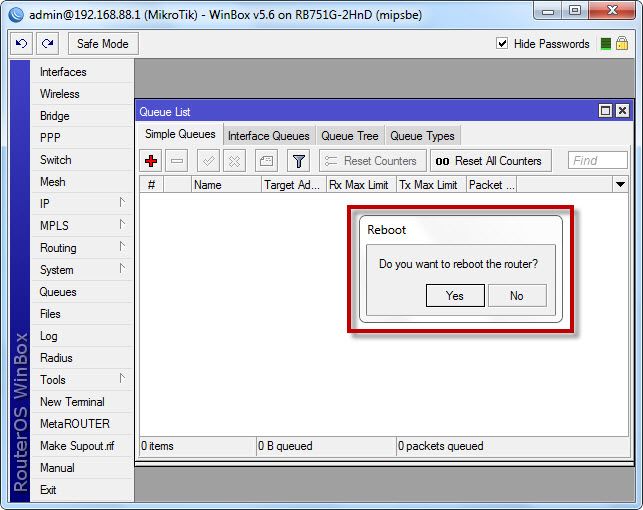This screenshot has width=643, height=510.
Task: Switch to the Interface Queues tab
Action: 268,136
